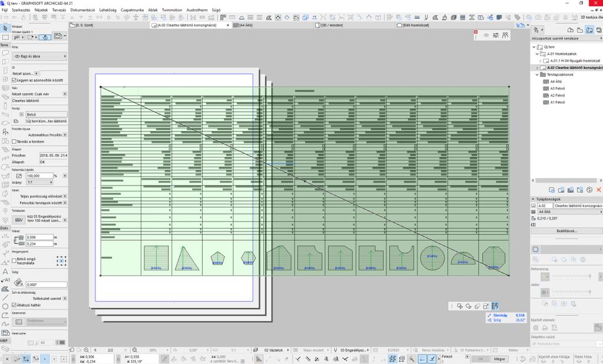The image size is (603, 364).
Task: Open the 'Szerkesztés' menu
Action: click(21, 10)
